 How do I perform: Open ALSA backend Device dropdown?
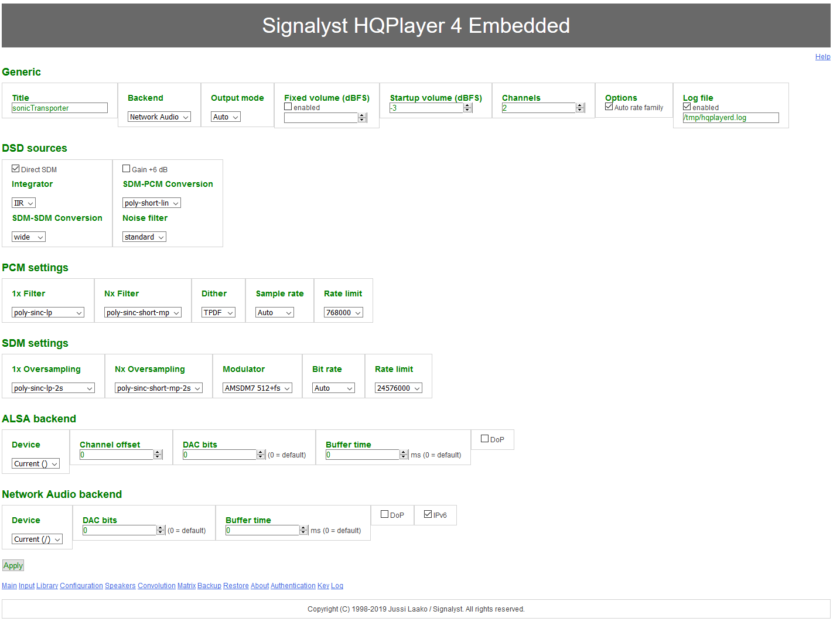(36, 464)
